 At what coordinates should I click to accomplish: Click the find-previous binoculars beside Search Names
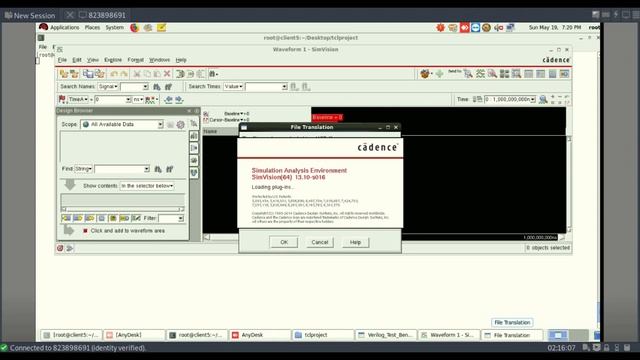point(168,87)
